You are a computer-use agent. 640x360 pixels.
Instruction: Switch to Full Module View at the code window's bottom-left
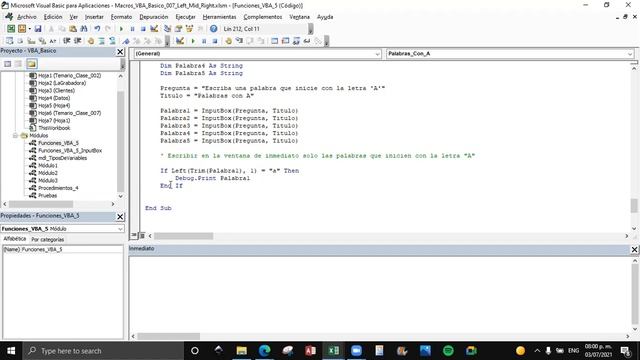pyautogui.click(x=142, y=236)
